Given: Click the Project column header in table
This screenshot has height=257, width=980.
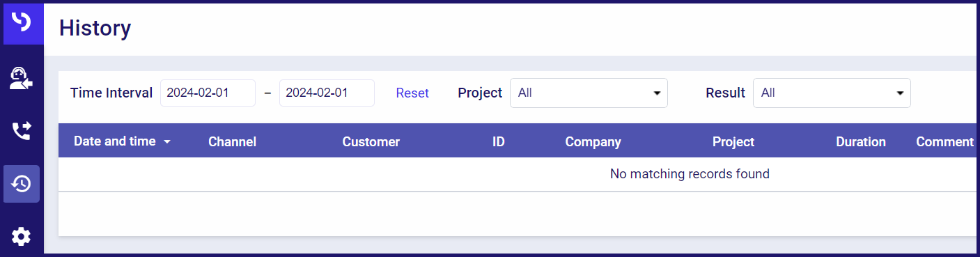Looking at the screenshot, I should 733,141.
